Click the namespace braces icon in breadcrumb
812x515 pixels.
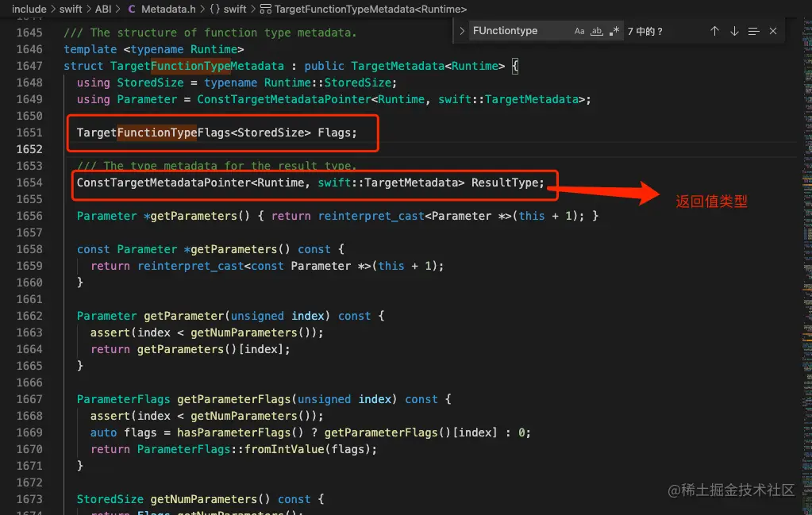pyautogui.click(x=214, y=9)
